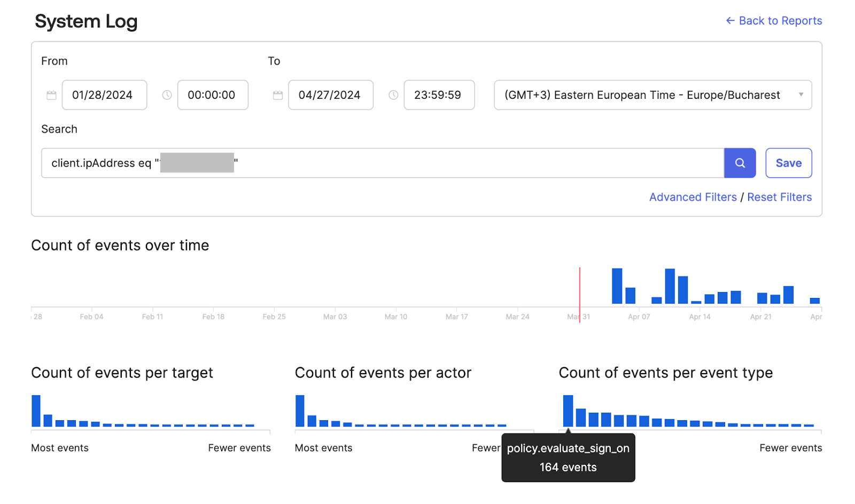Open Advanced Filters
The height and width of the screenshot is (504, 855).
693,197
